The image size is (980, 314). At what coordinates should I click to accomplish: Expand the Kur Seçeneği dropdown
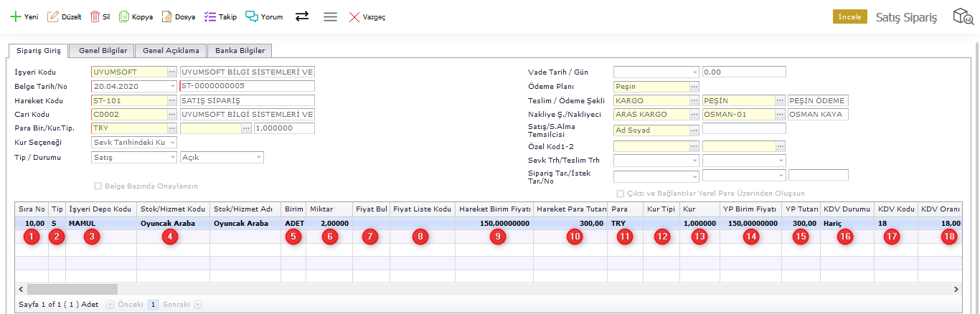click(x=172, y=143)
